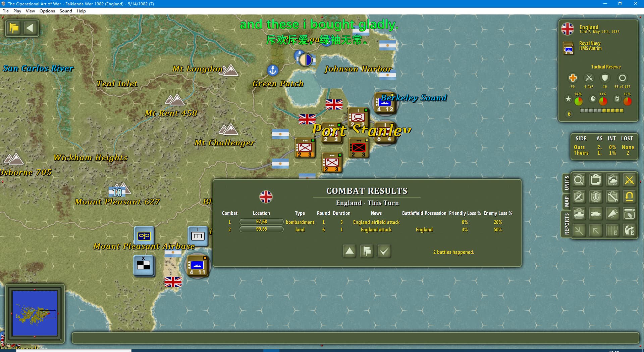Click the megaphone announcements icon
Viewport: 644px width, 352px height.
click(612, 214)
